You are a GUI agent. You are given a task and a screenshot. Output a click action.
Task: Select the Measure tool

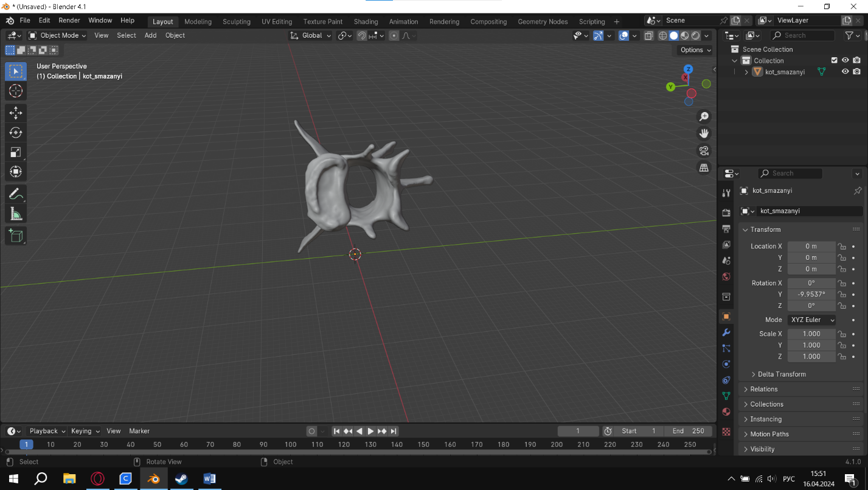[16, 214]
